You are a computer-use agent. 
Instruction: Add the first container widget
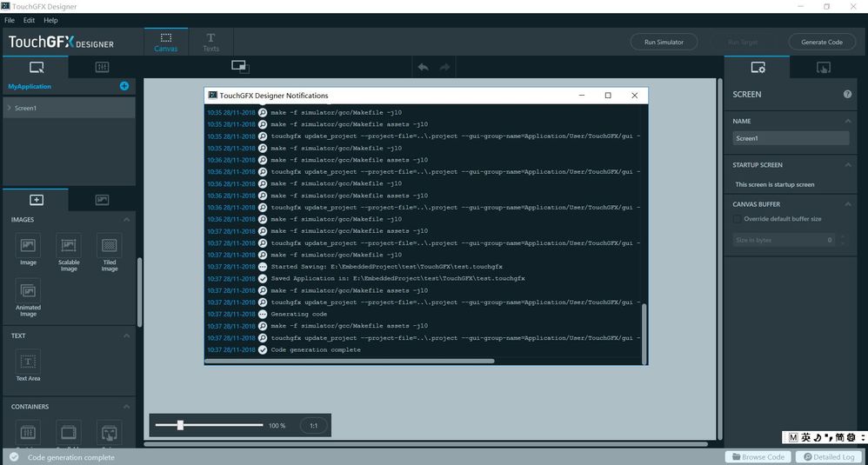(28, 433)
